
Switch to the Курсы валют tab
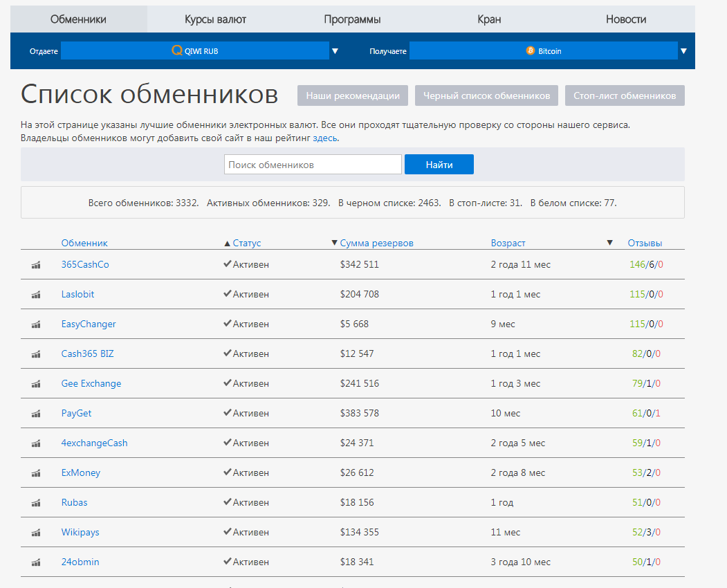point(214,19)
